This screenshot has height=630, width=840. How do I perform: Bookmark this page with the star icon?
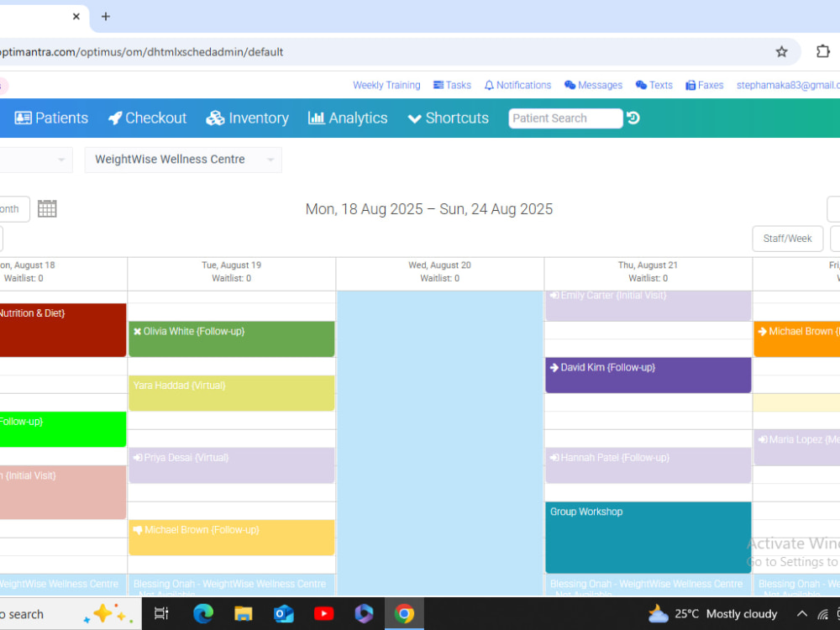(781, 51)
